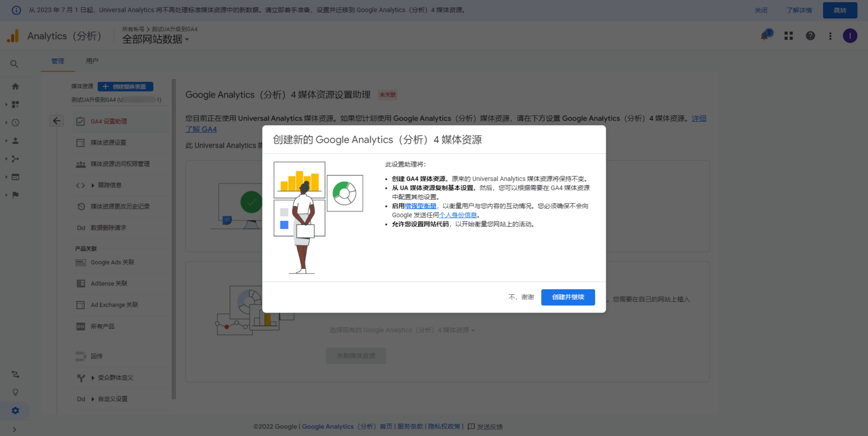
Task: Open 媒体资源访问权限管理 menu item
Action: tap(121, 164)
